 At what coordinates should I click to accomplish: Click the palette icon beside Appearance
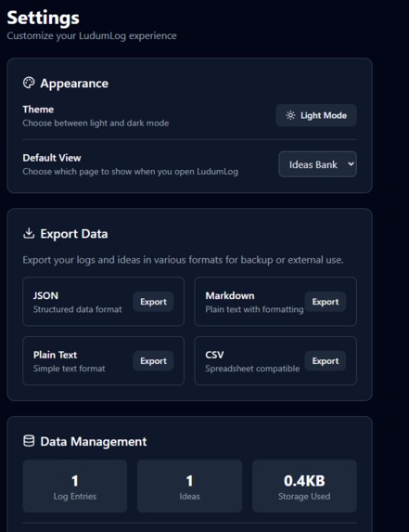point(29,83)
